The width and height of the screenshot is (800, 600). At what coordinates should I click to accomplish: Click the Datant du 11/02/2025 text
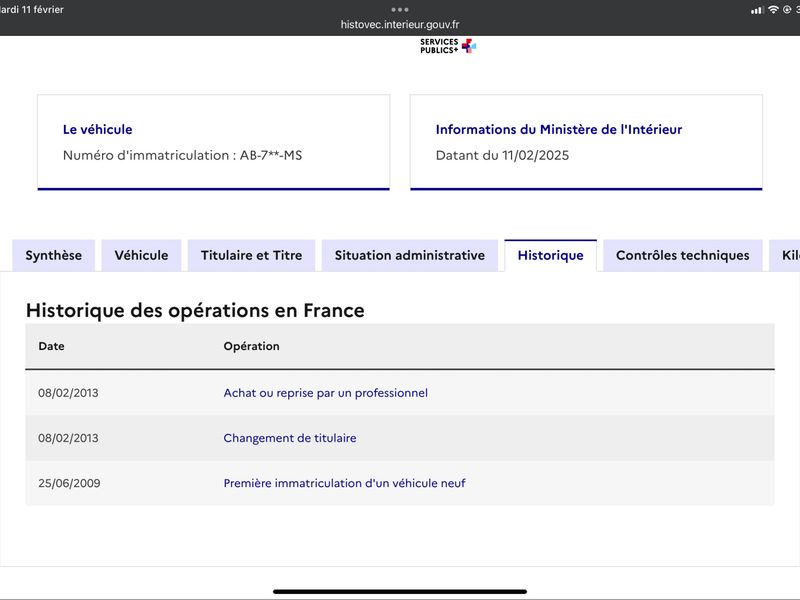click(502, 155)
